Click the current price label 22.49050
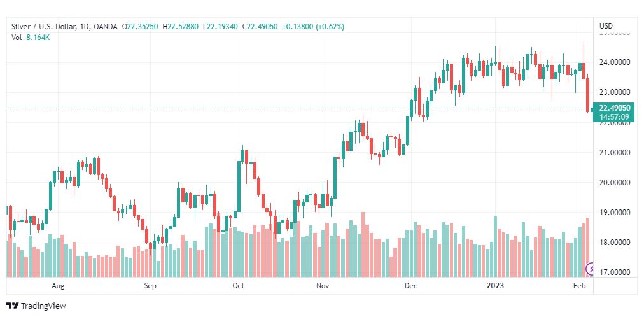 click(x=614, y=108)
